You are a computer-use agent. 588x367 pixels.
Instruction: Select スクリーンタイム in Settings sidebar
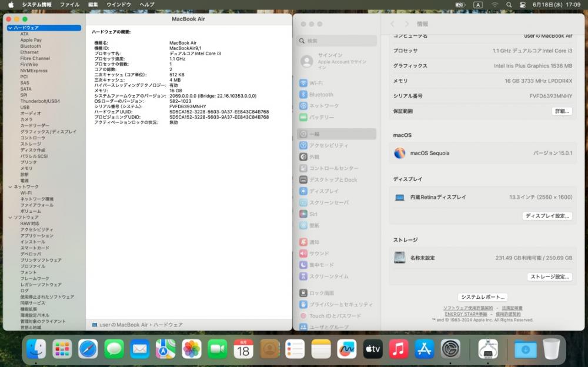(x=337, y=276)
